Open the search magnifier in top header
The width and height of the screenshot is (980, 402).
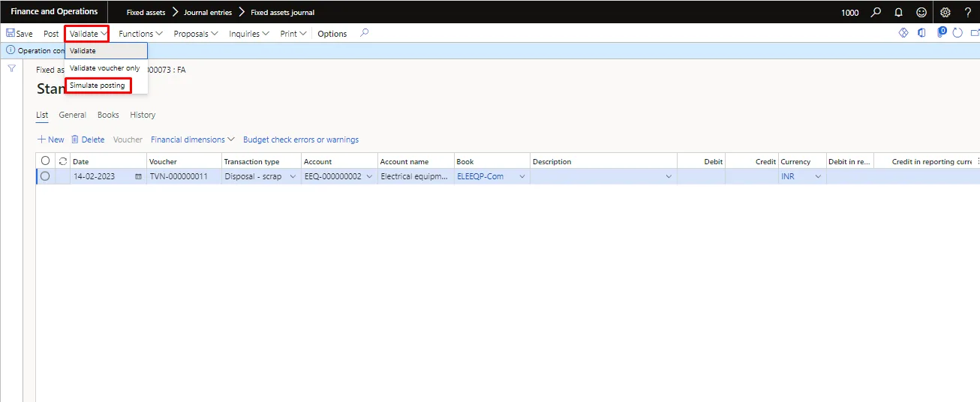[876, 12]
